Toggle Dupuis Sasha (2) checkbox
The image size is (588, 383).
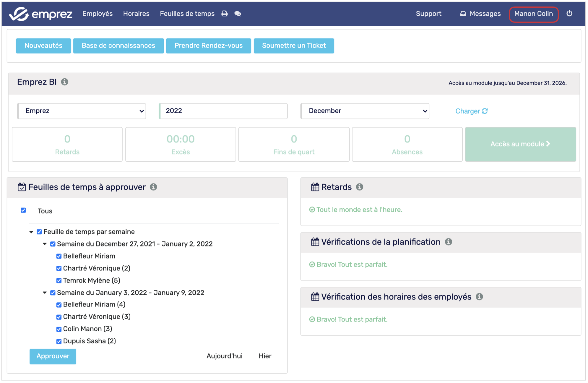pyautogui.click(x=59, y=341)
